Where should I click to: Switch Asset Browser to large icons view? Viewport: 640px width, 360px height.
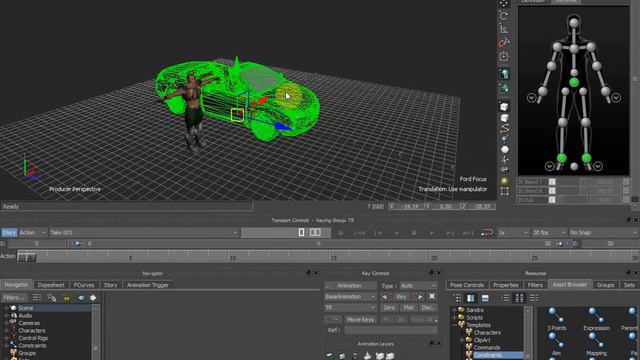point(520,298)
